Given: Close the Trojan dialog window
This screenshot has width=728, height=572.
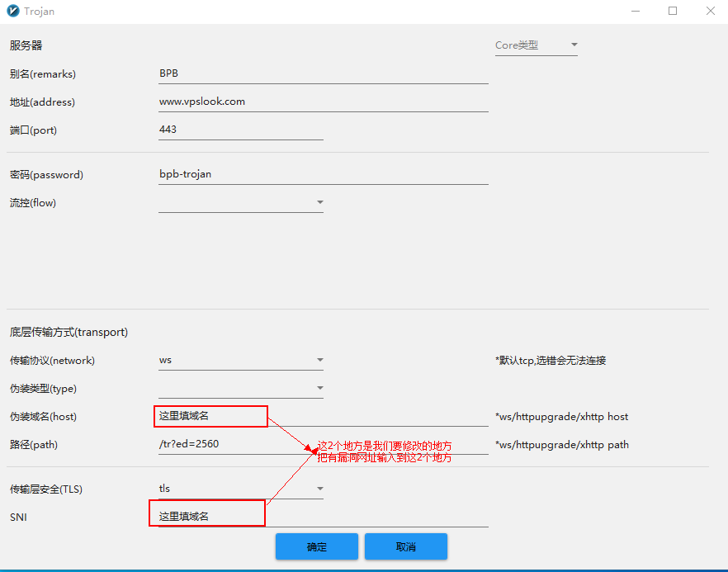Looking at the screenshot, I should coord(710,12).
